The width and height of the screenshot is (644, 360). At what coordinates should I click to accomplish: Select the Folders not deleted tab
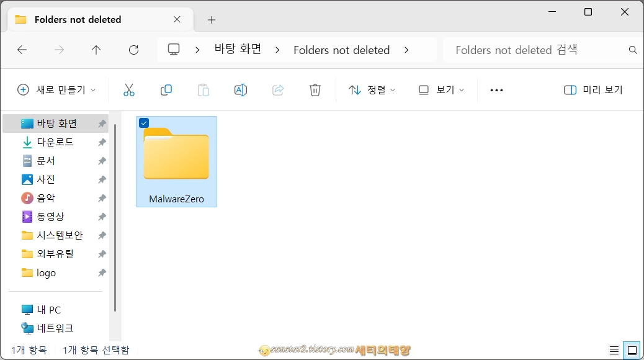click(x=76, y=19)
